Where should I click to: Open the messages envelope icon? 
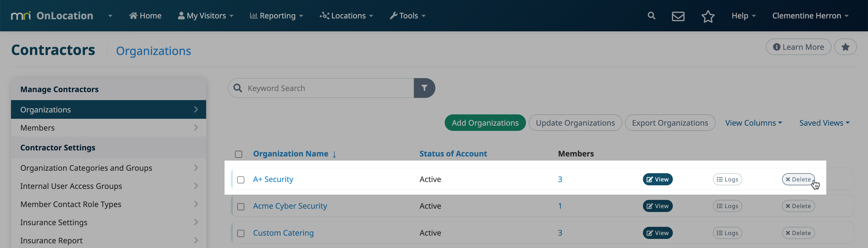678,16
